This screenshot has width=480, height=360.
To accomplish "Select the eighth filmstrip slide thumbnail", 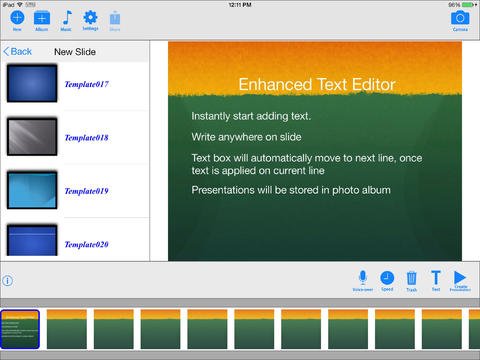I will tap(348, 329).
